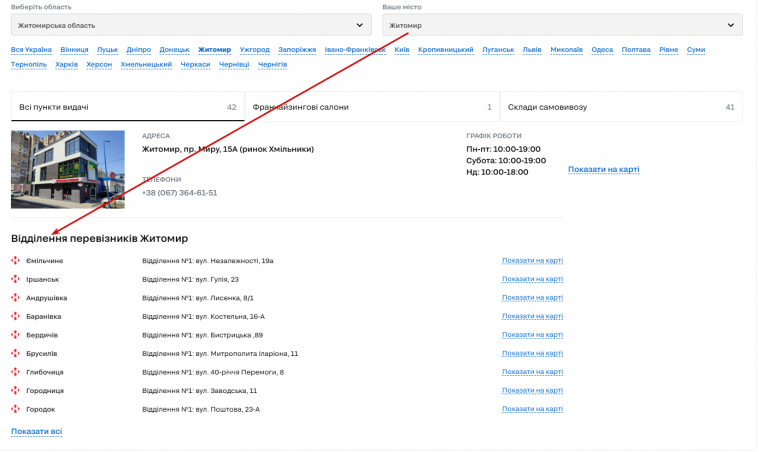Image resolution: width=768 pixels, height=452 pixels.
Task: Click carrier icon next to Городок
Action: coord(16,409)
